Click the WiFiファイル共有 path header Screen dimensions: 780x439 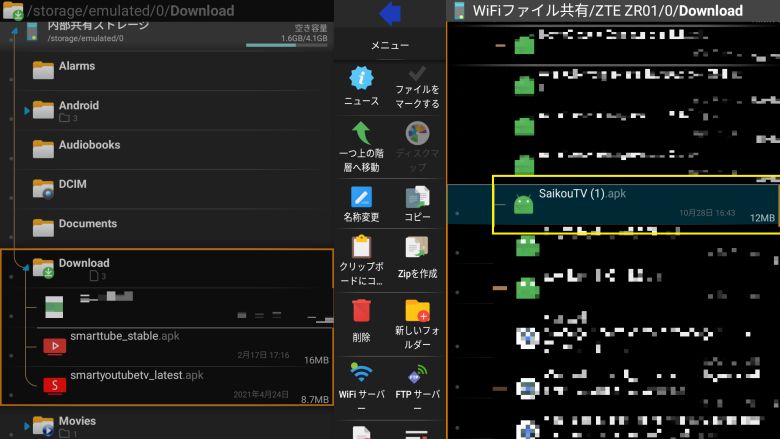607,10
